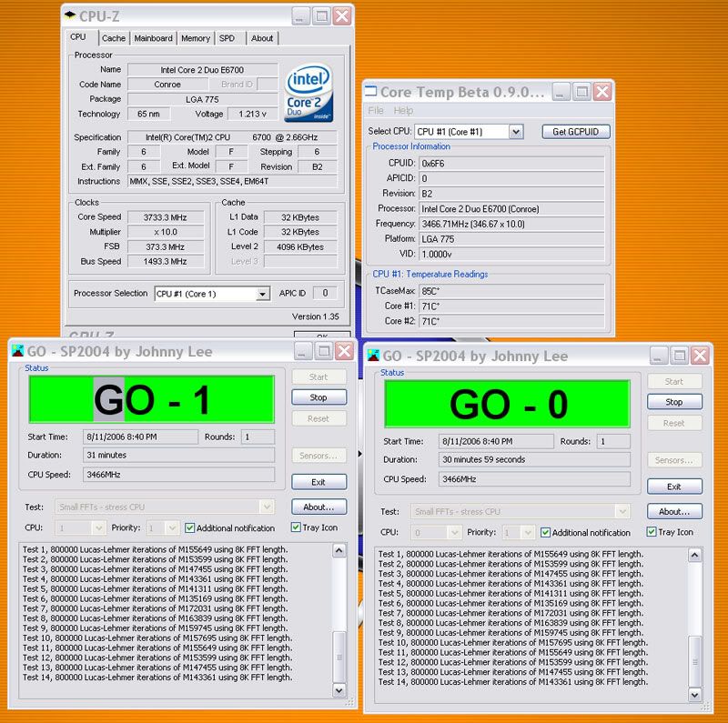Toggle Additional notification in GO - 0 window
The width and height of the screenshot is (728, 723).
click(x=545, y=533)
